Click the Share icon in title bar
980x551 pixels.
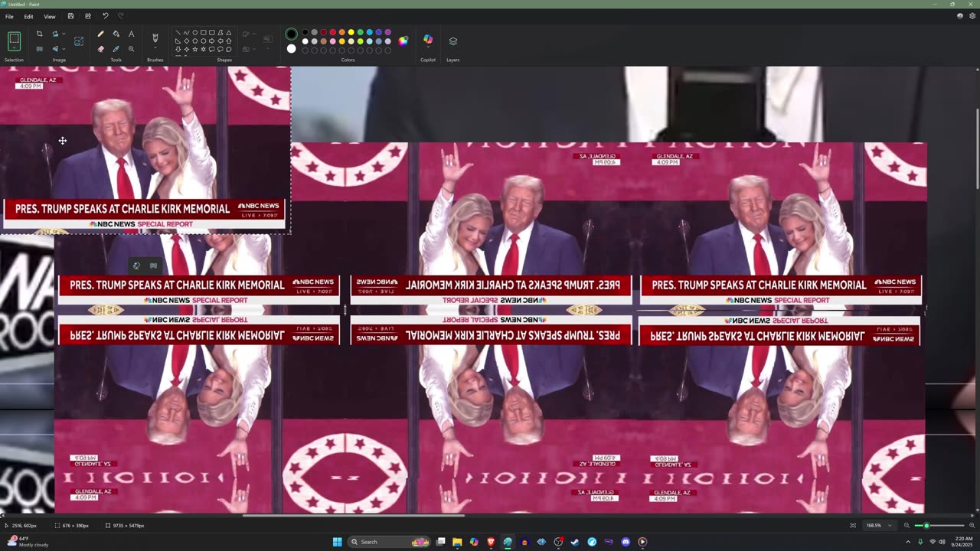point(87,16)
